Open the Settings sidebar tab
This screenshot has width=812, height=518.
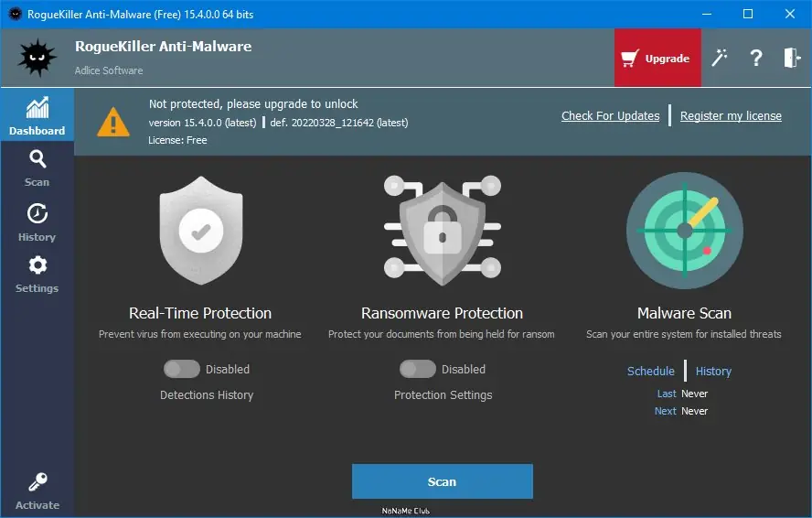(x=37, y=274)
